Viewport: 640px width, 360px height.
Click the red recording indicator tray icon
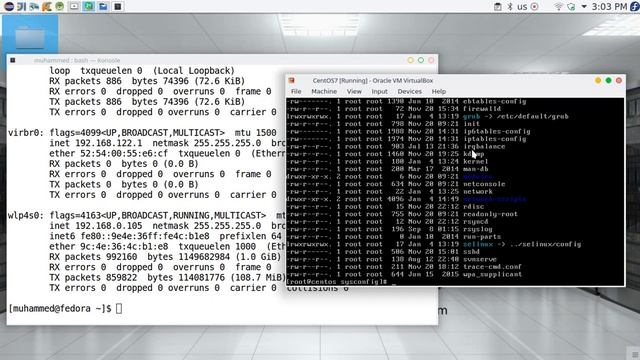pos(534,7)
